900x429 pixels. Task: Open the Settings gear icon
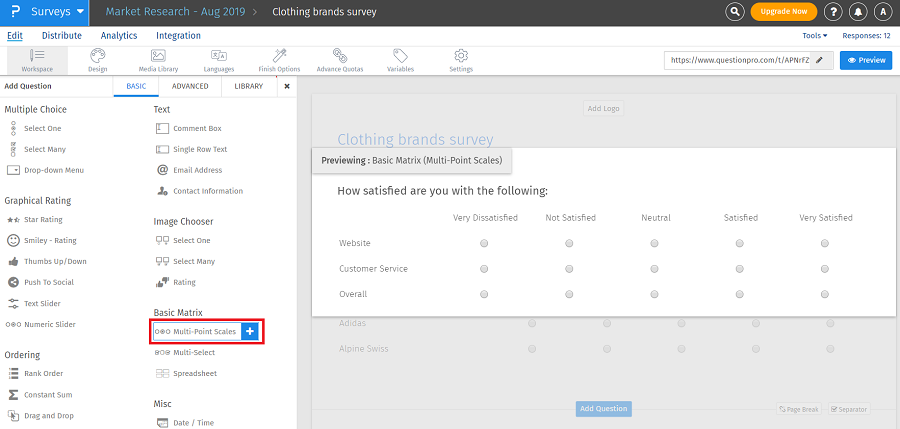pos(461,60)
